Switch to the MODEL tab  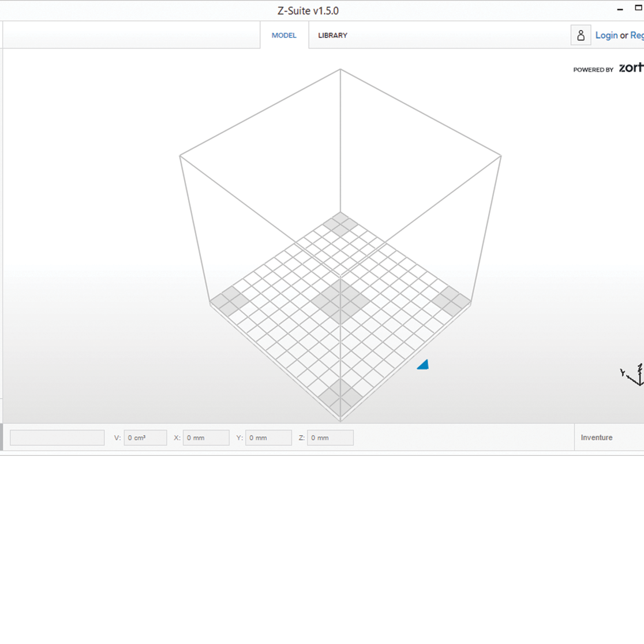click(x=284, y=35)
